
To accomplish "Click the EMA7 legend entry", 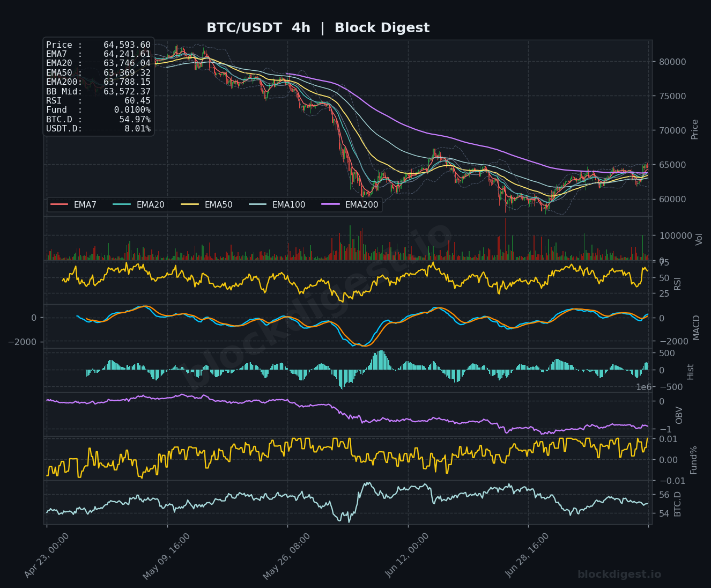I will [73, 204].
